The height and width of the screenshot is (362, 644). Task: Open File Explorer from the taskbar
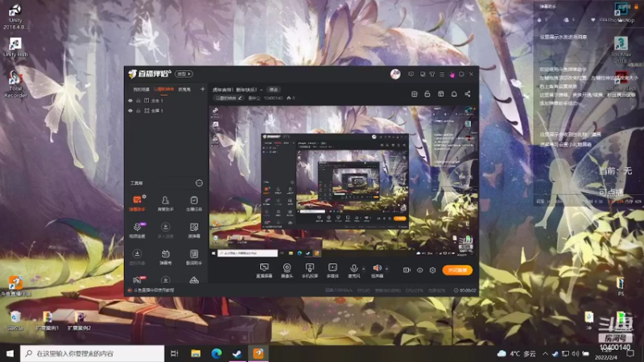[196, 353]
